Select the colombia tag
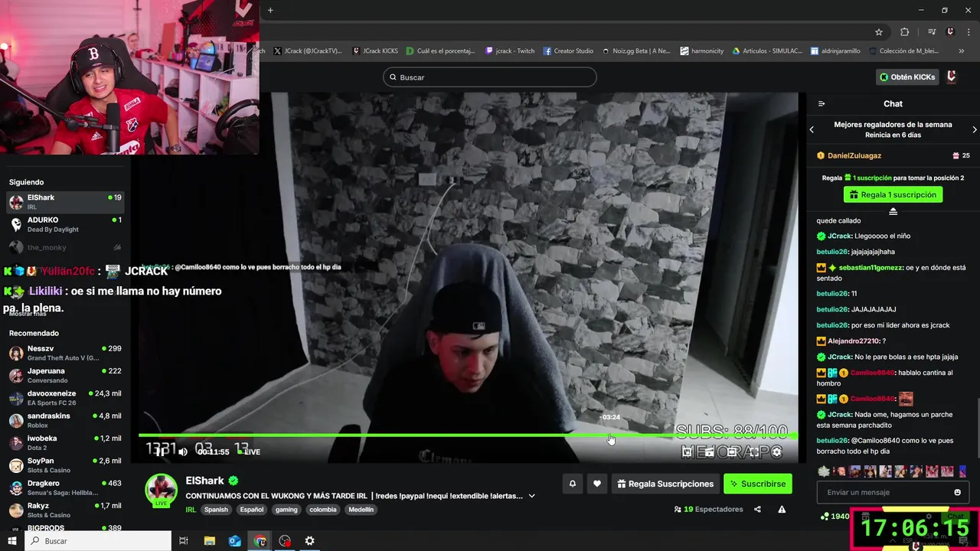Screen dimensions: 980x551 pos(322,510)
